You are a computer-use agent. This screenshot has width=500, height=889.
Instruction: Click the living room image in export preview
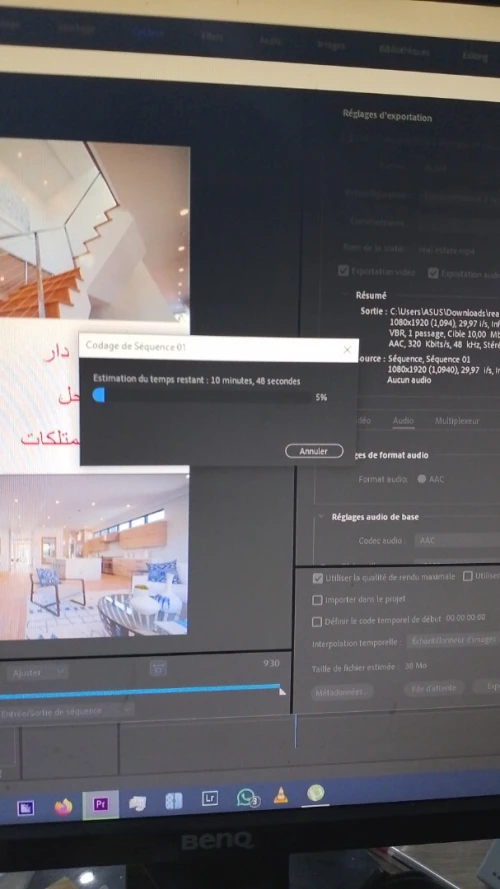coord(94,556)
